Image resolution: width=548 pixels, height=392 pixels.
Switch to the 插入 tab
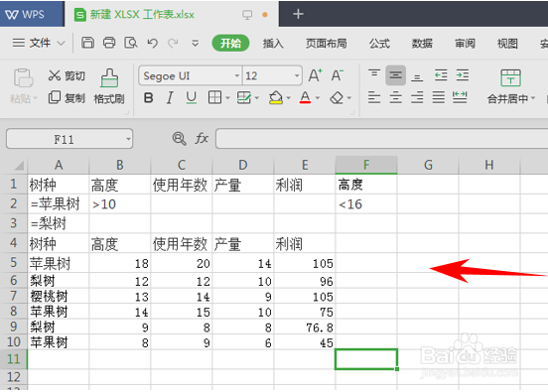(x=273, y=44)
